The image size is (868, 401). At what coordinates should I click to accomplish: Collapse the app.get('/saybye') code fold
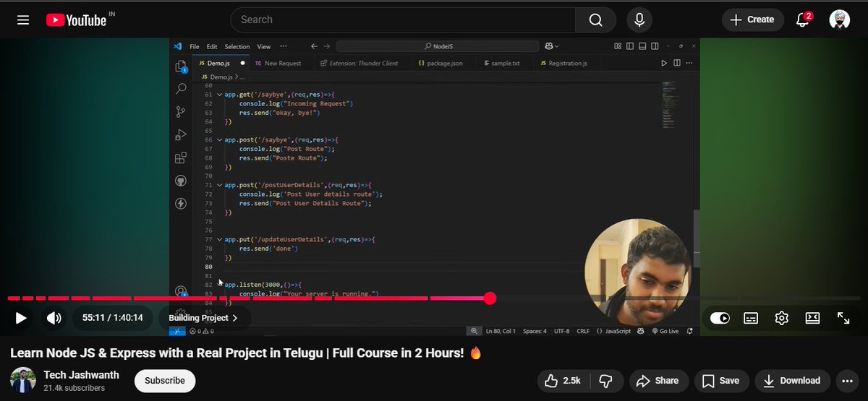219,95
